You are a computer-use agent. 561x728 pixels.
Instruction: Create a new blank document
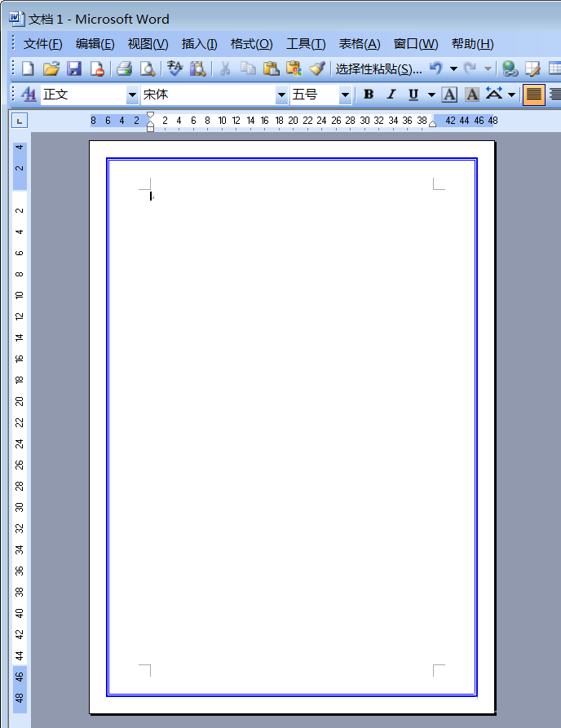click(x=28, y=68)
